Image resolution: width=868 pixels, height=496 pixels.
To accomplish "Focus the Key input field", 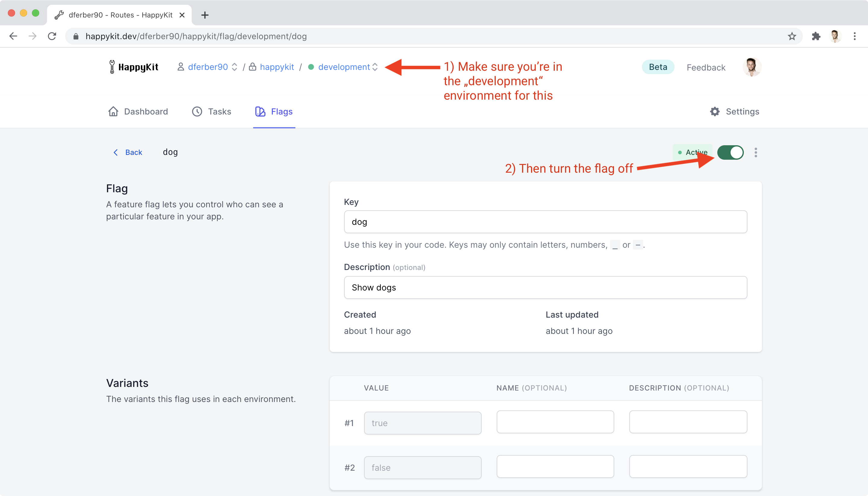I will [546, 222].
